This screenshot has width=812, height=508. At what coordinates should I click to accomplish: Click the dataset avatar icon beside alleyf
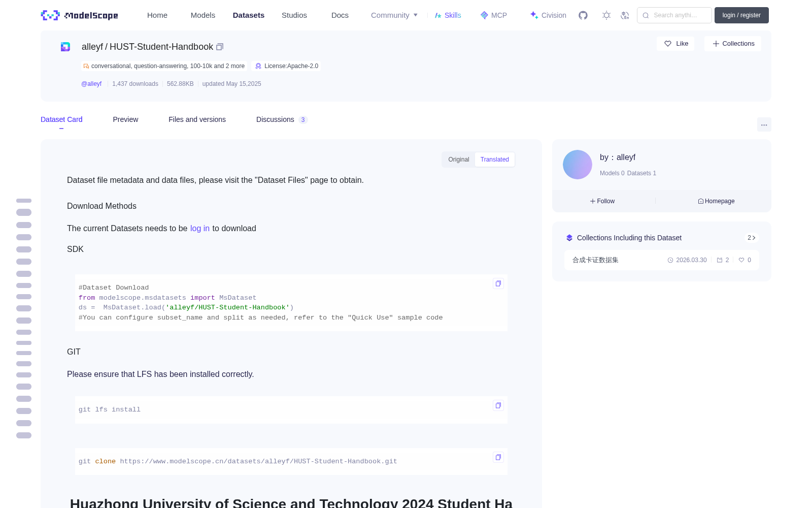pyautogui.click(x=65, y=47)
